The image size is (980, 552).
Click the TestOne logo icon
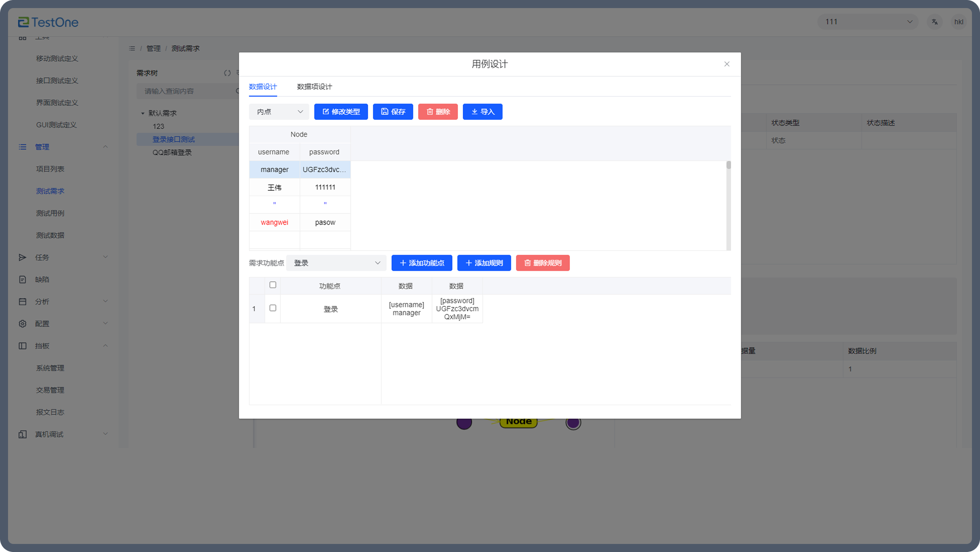coord(23,22)
